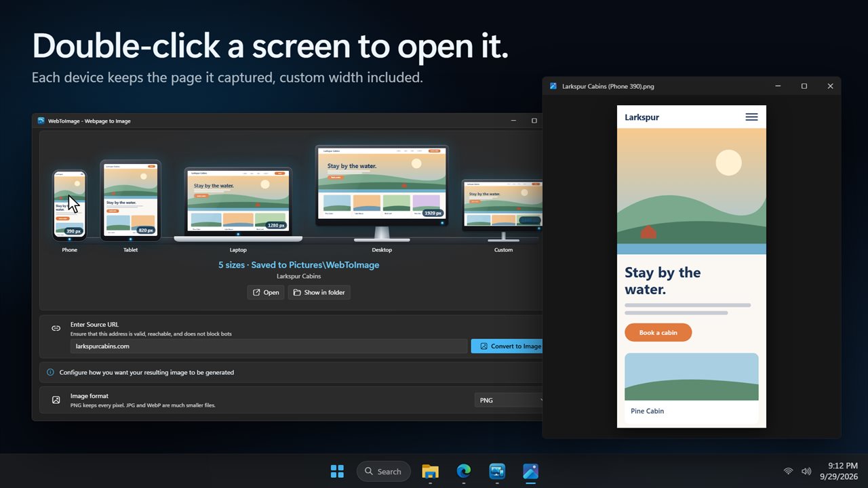Focus the Source URL field with larkspurcabins.com
Image resolution: width=868 pixels, height=488 pixels.
pyautogui.click(x=269, y=346)
